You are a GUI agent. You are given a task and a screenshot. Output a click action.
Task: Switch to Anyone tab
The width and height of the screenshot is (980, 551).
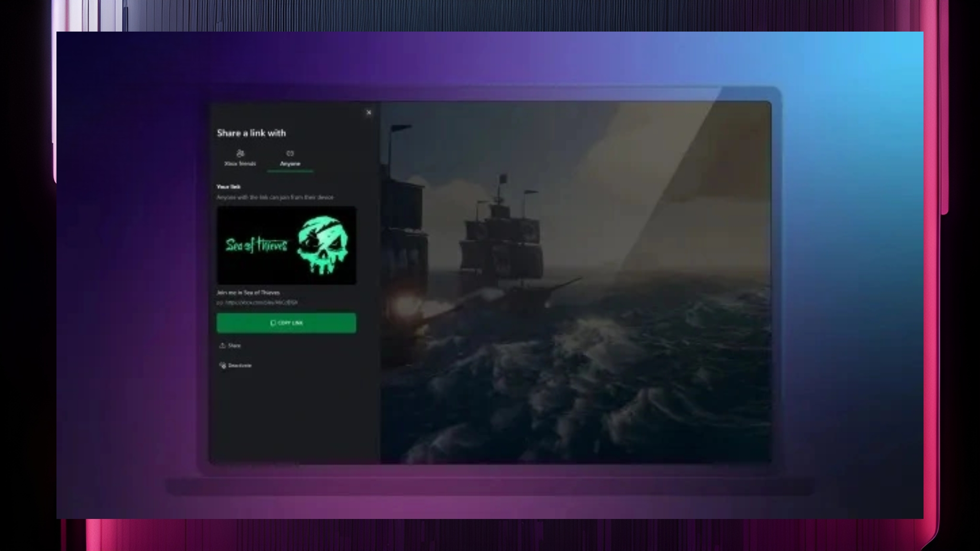[290, 158]
